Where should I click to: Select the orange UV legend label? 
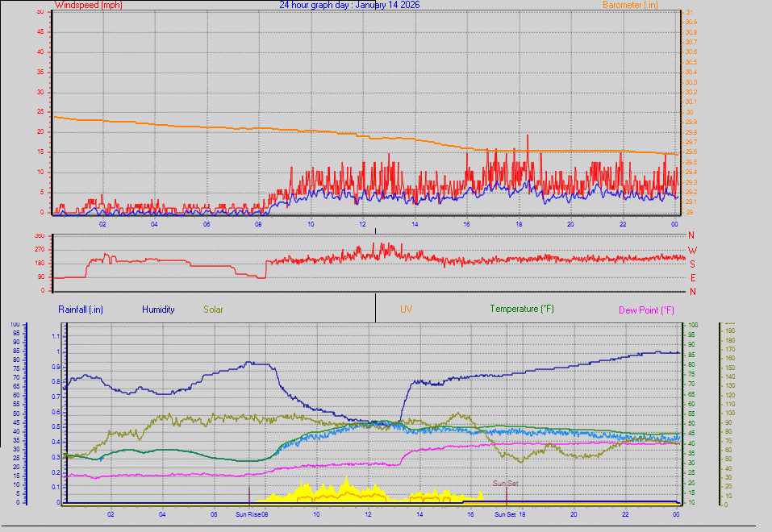406,309
